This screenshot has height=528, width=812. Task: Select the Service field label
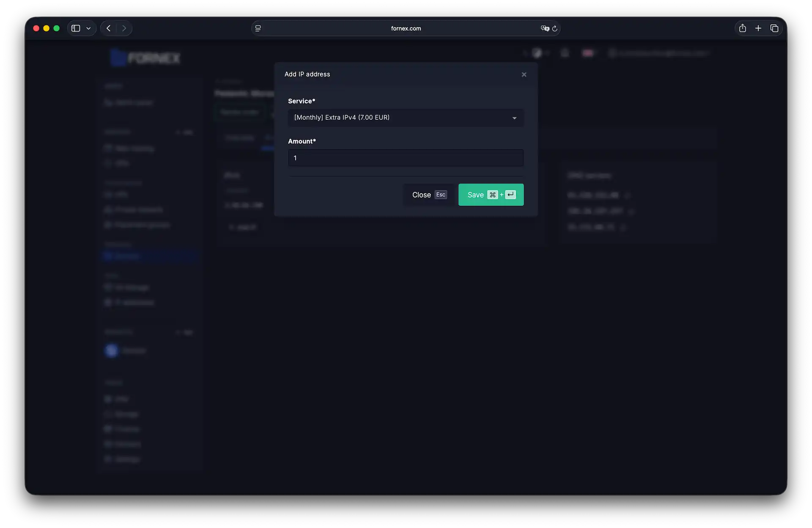pyautogui.click(x=302, y=101)
